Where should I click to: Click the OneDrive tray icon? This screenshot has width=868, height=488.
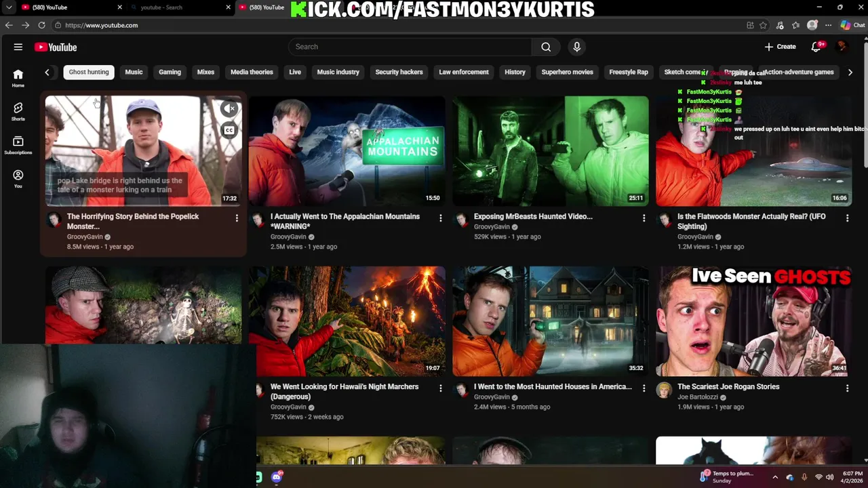[x=790, y=477]
